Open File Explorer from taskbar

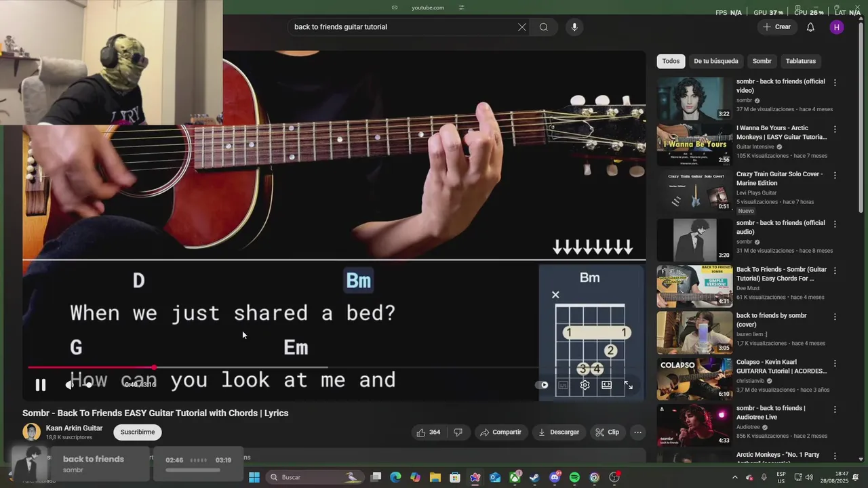click(435, 477)
